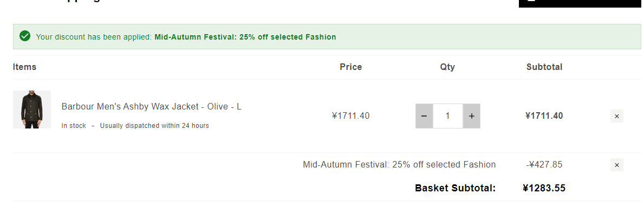Increase jacket quantity with plus button
644x206 pixels.
472,116
